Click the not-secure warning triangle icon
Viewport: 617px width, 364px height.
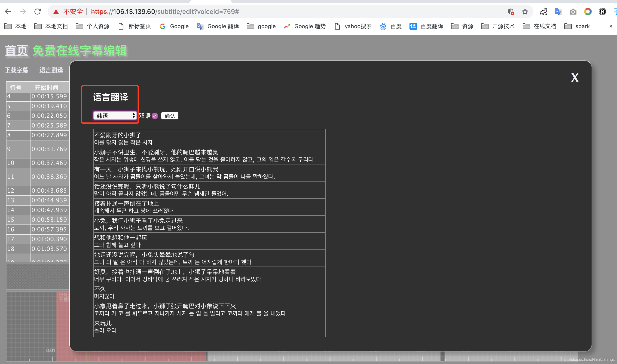[56, 12]
